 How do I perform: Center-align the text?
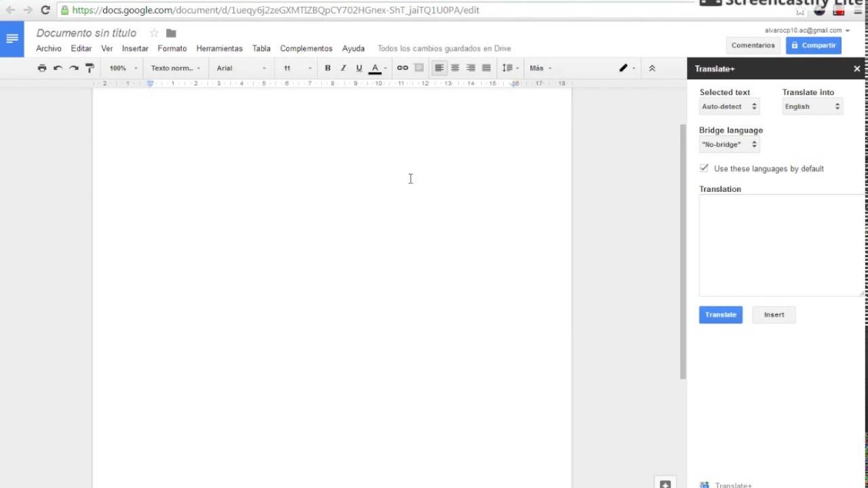tap(455, 68)
